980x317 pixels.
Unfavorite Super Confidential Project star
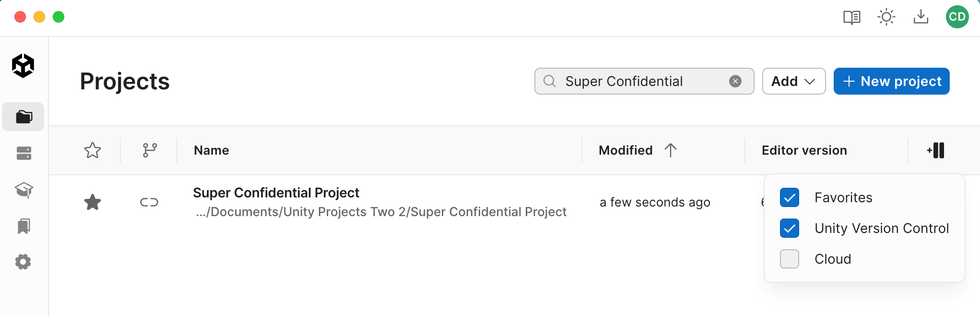click(x=93, y=202)
